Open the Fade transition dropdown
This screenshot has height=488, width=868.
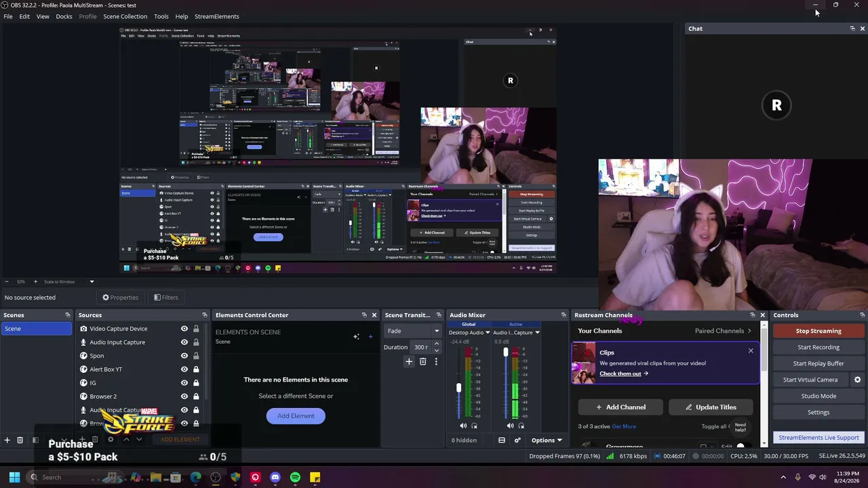[413, 331]
